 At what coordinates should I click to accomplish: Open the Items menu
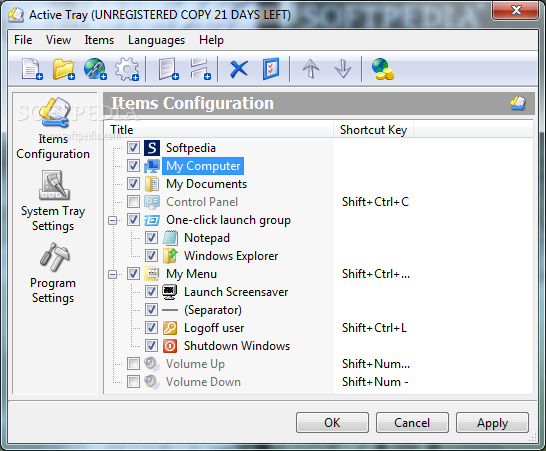tap(99, 40)
